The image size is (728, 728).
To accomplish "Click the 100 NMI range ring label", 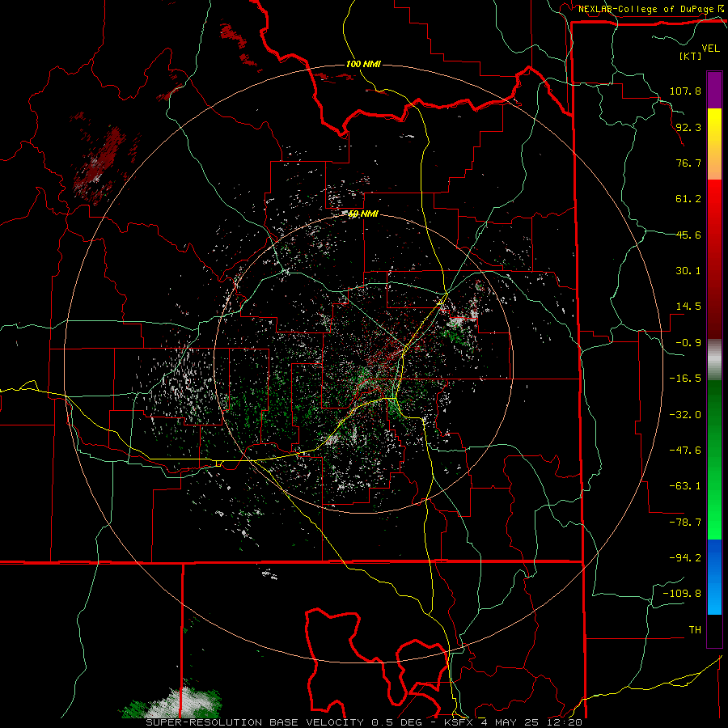I will [363, 64].
